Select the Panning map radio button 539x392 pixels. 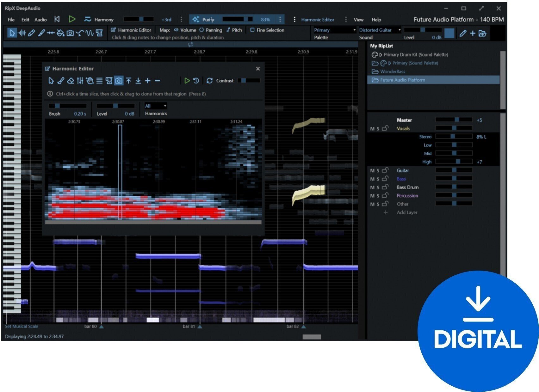coord(201,30)
